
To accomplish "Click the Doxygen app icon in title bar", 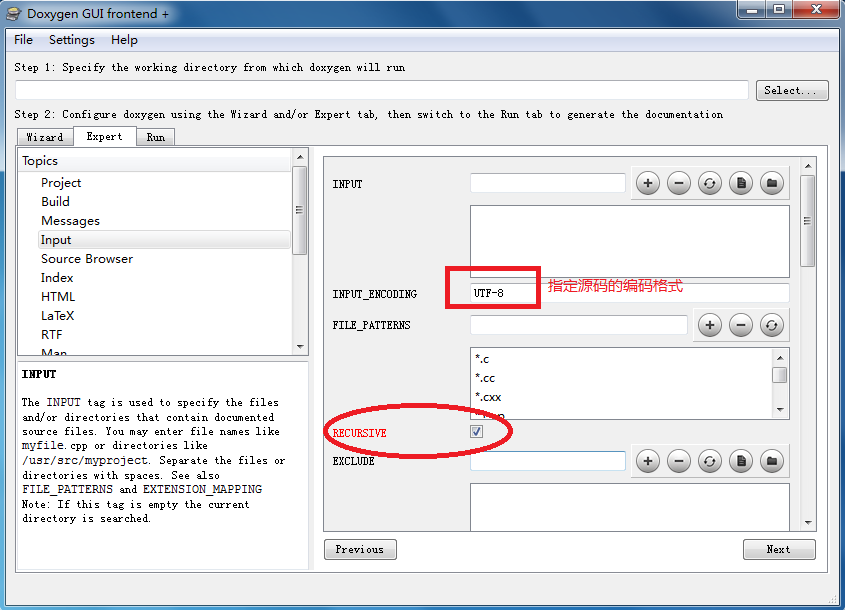I will click(13, 14).
